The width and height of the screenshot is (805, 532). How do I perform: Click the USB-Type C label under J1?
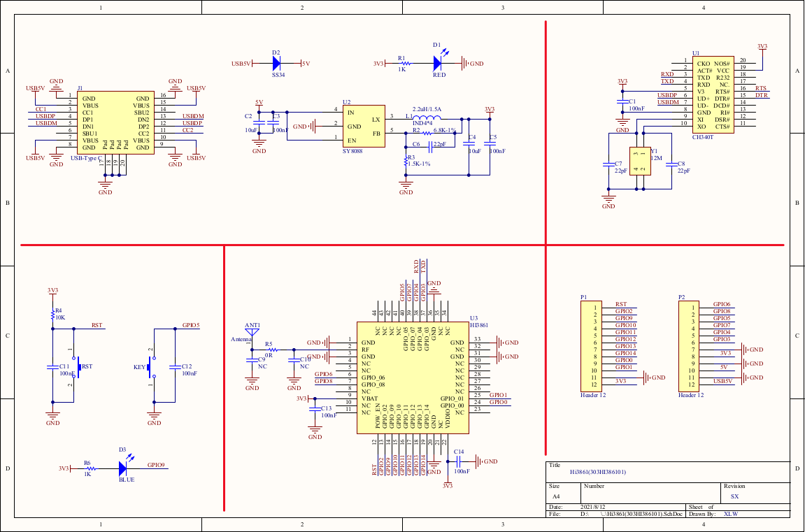(x=86, y=158)
